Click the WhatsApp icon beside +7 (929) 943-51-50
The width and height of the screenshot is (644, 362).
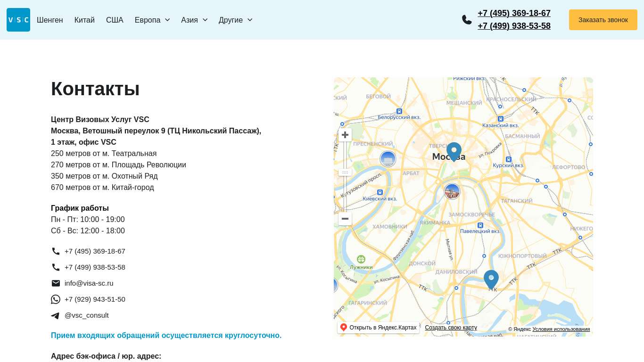(x=56, y=299)
